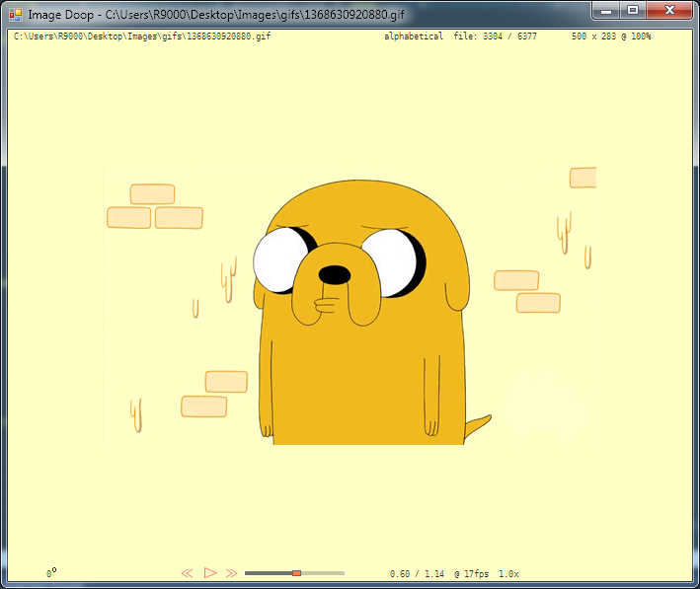Click the 'file: 3304 / 6377' counter
The height and width of the screenshot is (589, 700).
pyautogui.click(x=495, y=37)
